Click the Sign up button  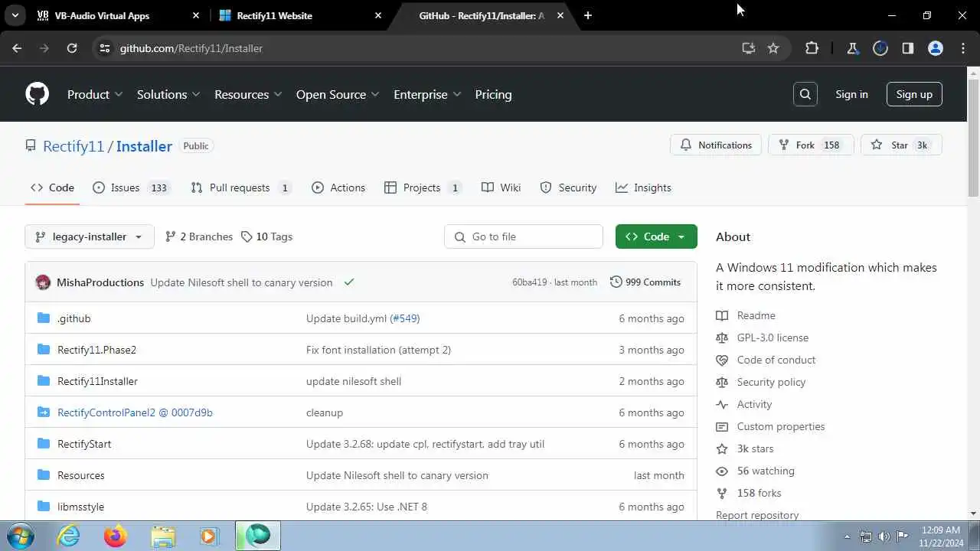(914, 94)
